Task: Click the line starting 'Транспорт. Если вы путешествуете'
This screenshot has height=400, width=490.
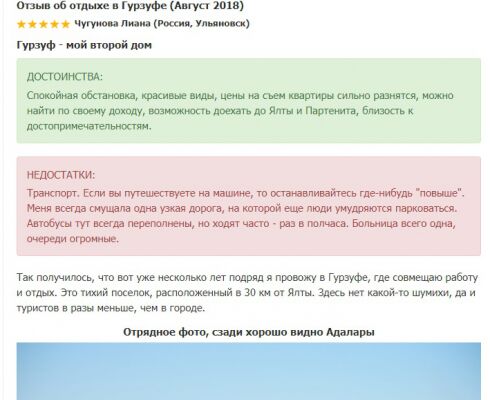Action: click(246, 193)
